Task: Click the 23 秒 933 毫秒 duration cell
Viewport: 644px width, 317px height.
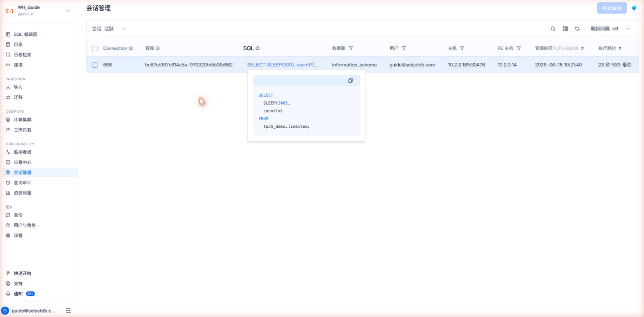Action: pyautogui.click(x=614, y=65)
